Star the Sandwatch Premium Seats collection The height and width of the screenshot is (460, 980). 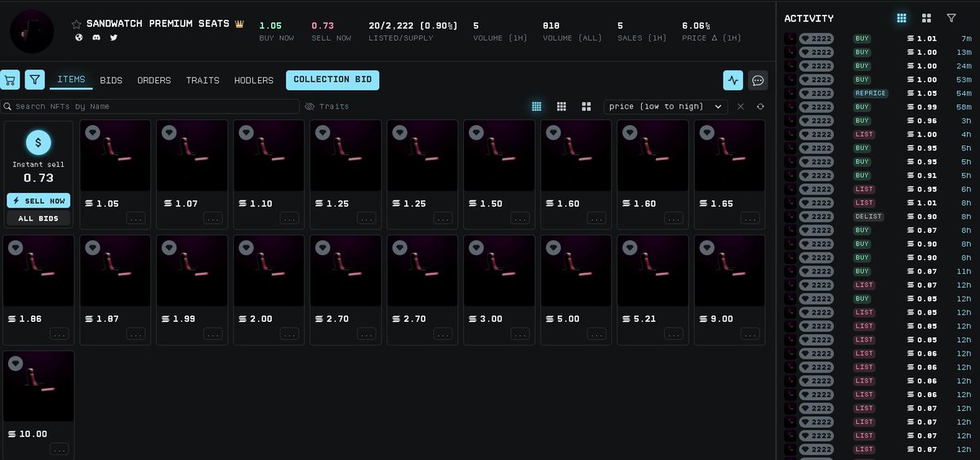click(77, 25)
